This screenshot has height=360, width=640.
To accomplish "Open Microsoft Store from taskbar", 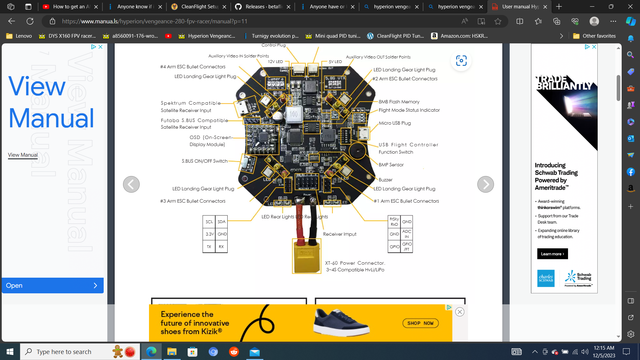I will [193, 351].
